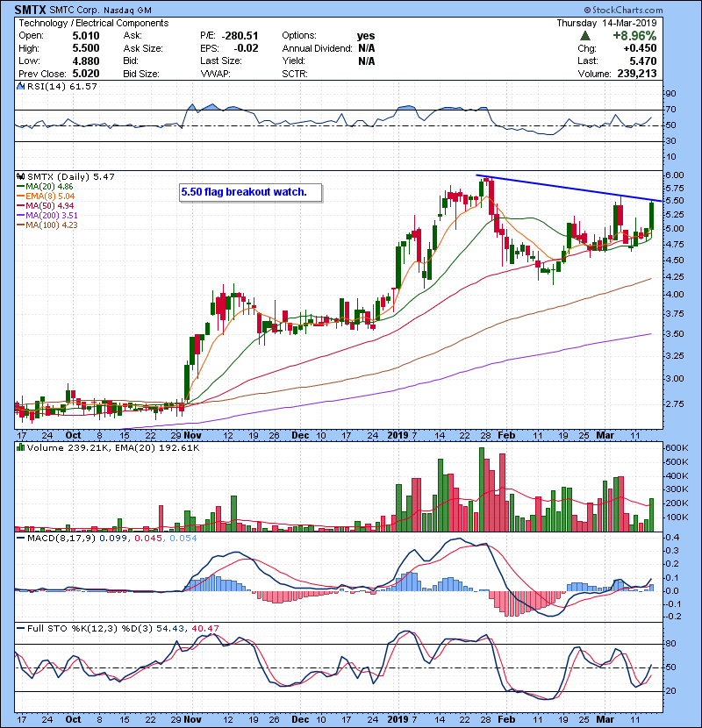Click the 'Nov' label on price chart axis
702x728 pixels.
tap(192, 436)
